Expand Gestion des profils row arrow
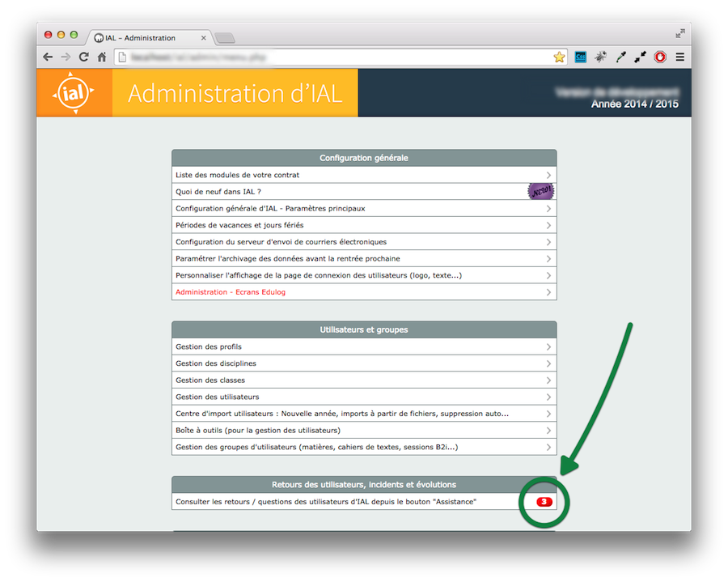The width and height of the screenshot is (728, 582). (x=548, y=347)
